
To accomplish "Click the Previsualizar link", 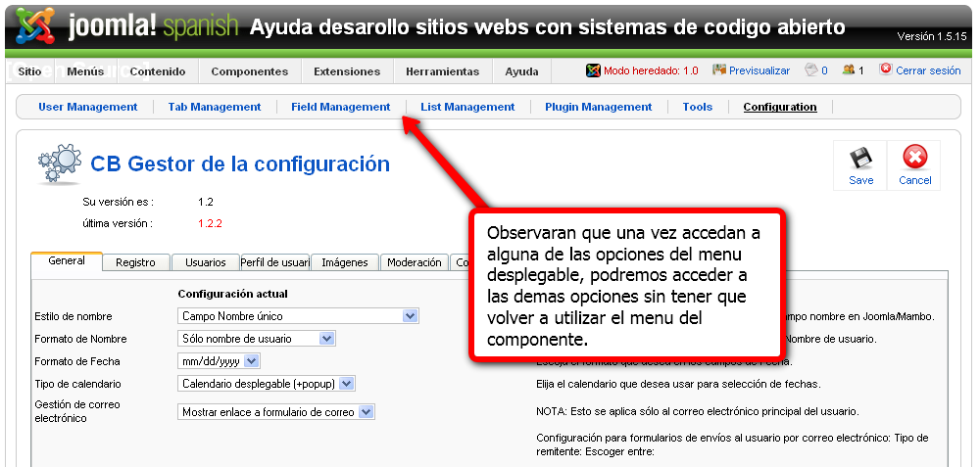I will click(759, 70).
